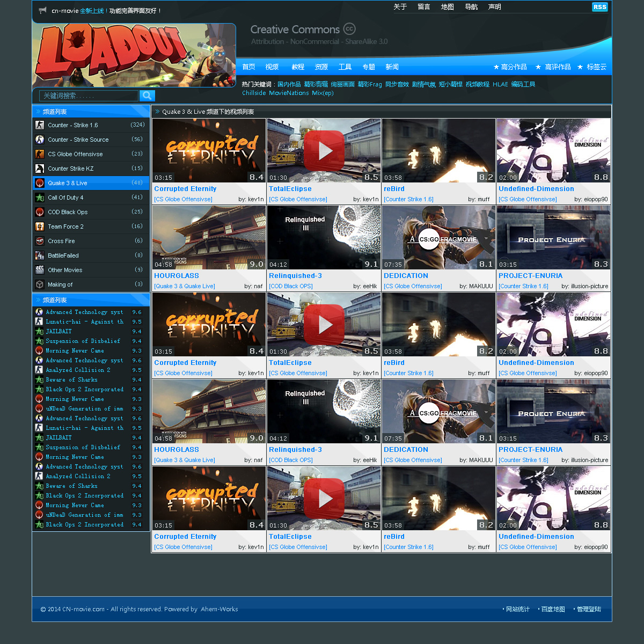Screen dimensions: 644x644
Task: Open the 专题 topics menu item
Action: click(369, 67)
